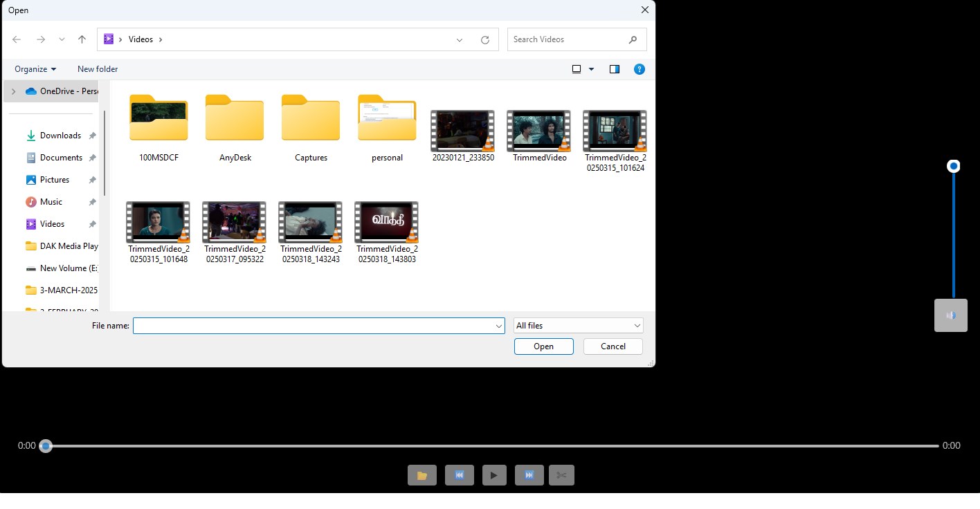The image size is (980, 509).
Task: Go up one folder level
Action: pyautogui.click(x=82, y=39)
